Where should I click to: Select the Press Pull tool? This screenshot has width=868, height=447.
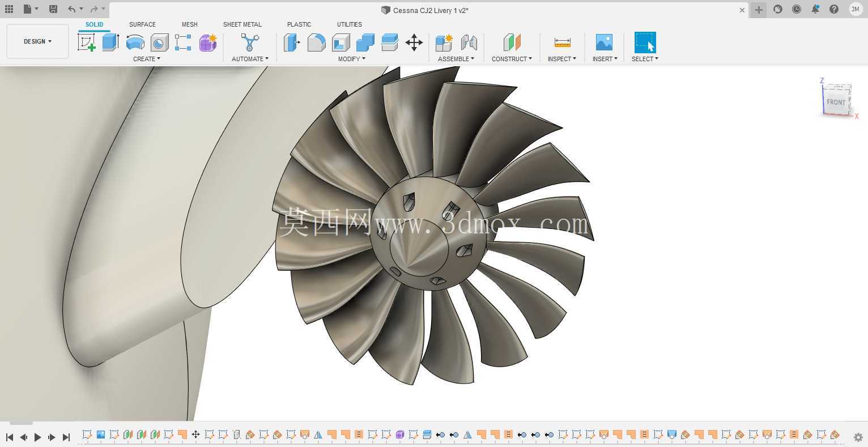pyautogui.click(x=292, y=42)
